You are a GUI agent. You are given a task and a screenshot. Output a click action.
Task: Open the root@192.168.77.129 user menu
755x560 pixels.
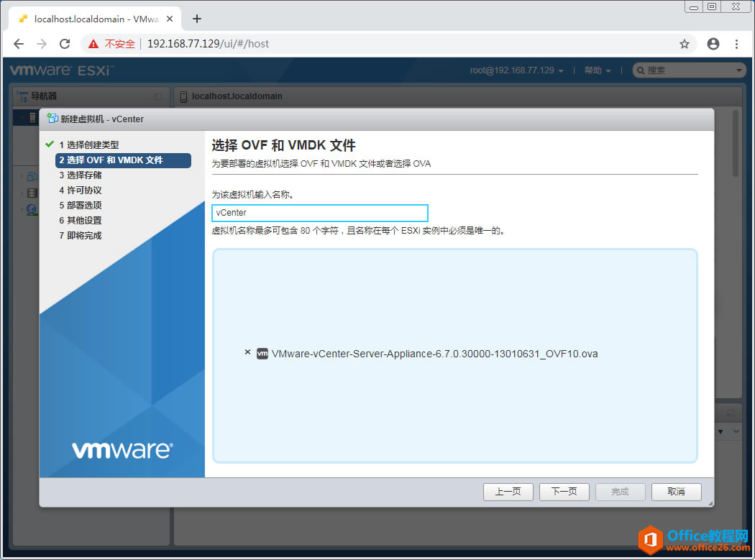click(517, 70)
